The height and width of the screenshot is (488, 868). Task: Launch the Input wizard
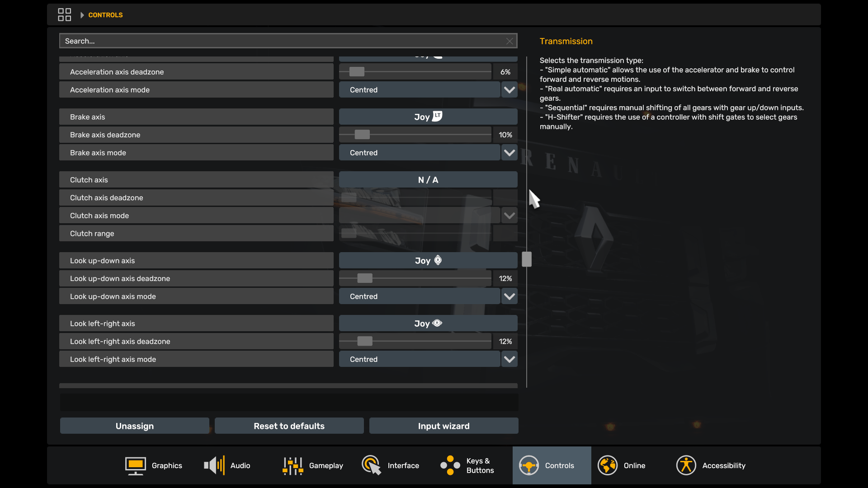443,426
